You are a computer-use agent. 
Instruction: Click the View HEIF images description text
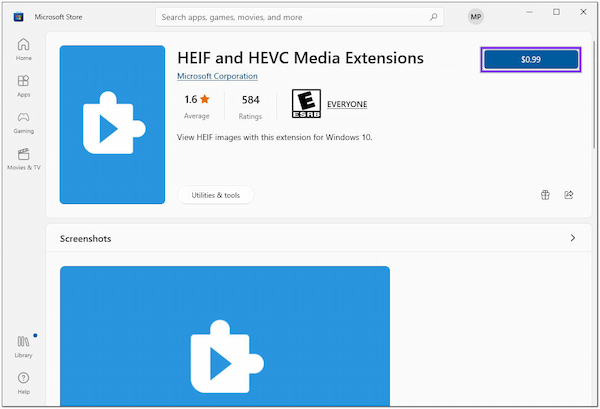tap(274, 137)
